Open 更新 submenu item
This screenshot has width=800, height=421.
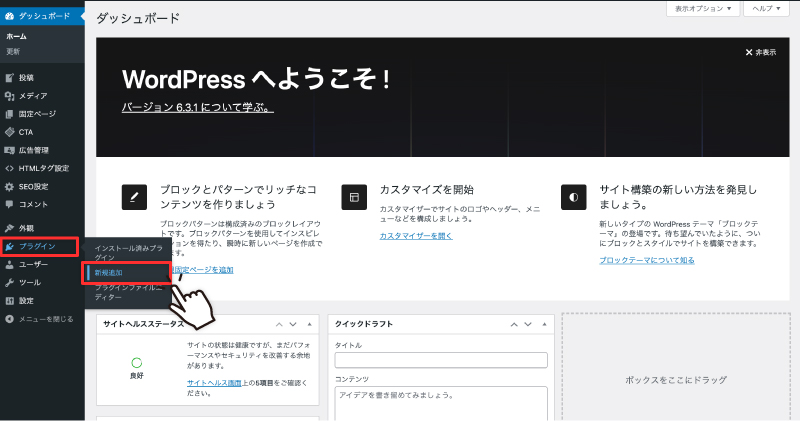(x=13, y=52)
